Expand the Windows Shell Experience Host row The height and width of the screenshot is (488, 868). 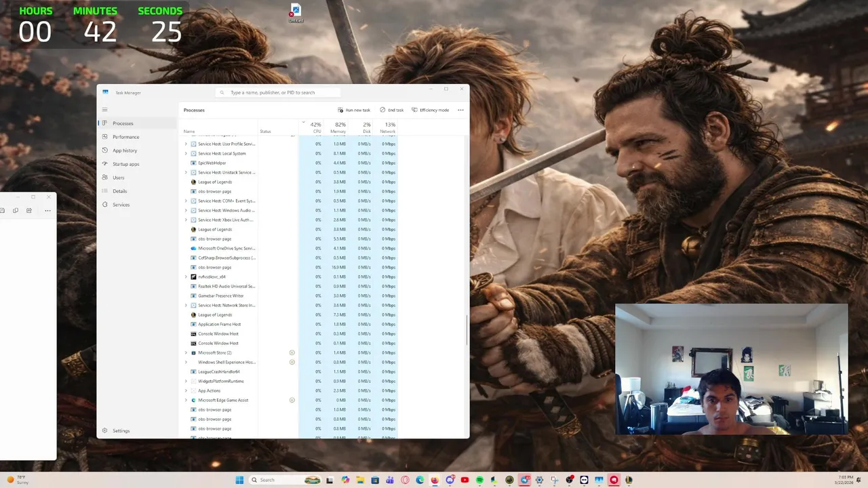(x=186, y=362)
